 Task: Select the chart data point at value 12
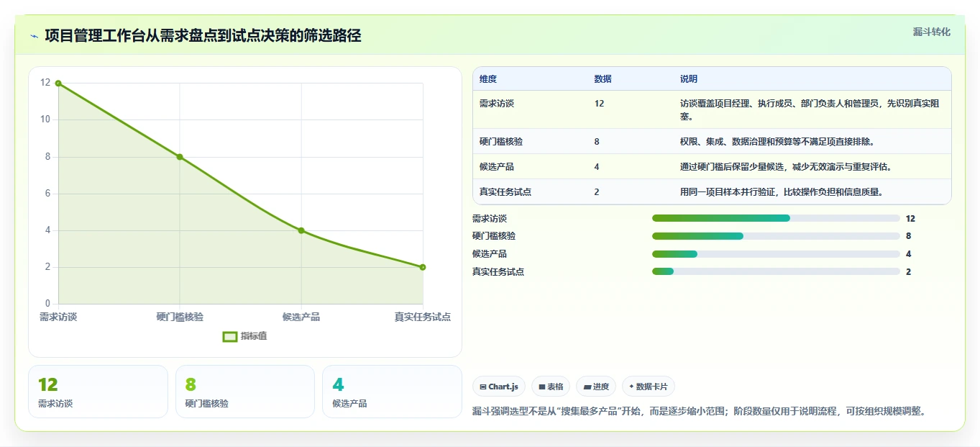tap(58, 83)
